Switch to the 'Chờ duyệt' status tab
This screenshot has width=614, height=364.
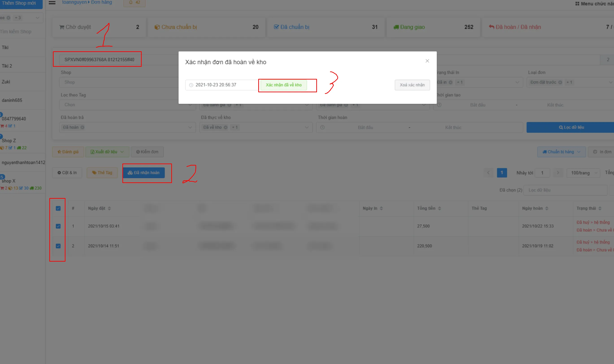(99, 27)
